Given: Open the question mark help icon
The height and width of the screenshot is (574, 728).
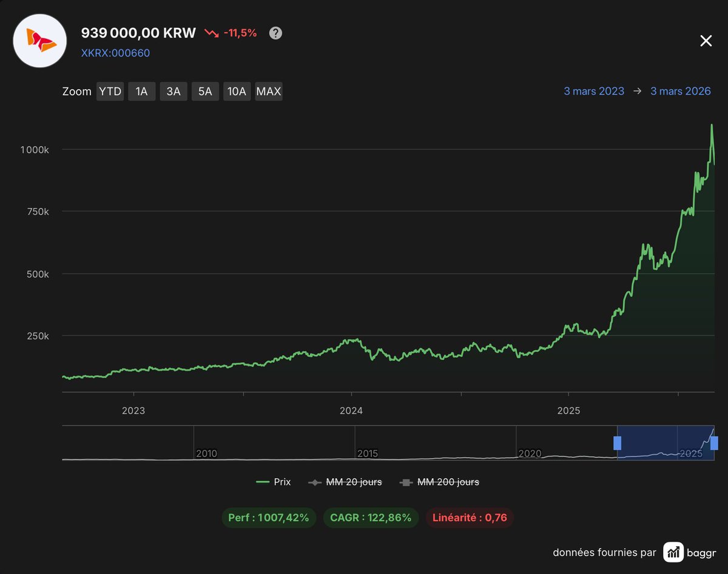Looking at the screenshot, I should [x=275, y=33].
